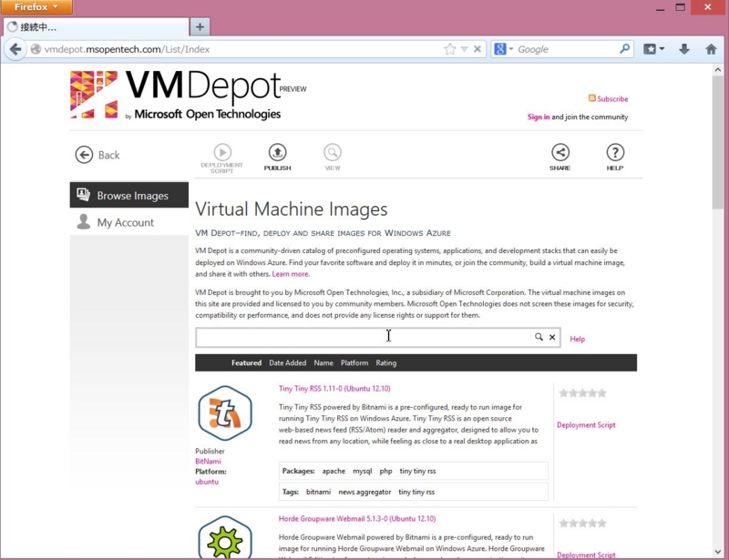Click the php package tag

click(385, 471)
